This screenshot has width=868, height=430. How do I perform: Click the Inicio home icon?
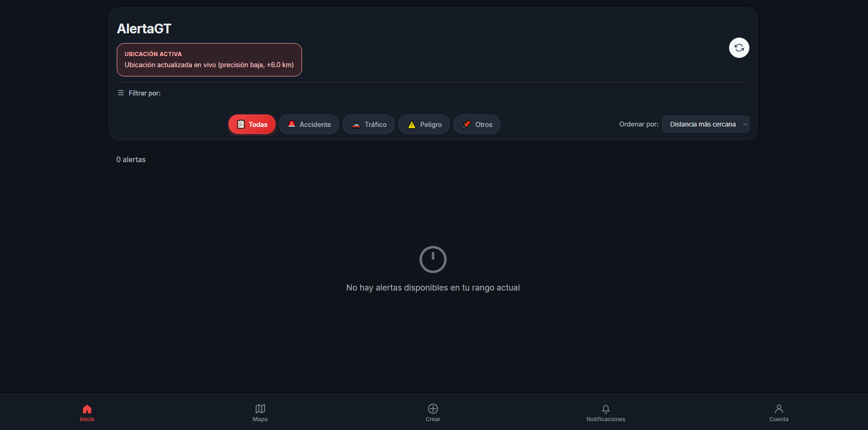[87, 409]
